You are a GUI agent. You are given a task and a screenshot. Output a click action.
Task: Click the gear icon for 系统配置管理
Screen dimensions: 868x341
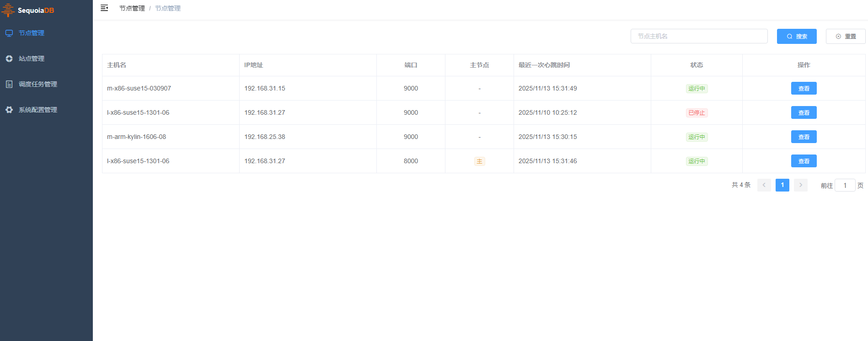9,110
